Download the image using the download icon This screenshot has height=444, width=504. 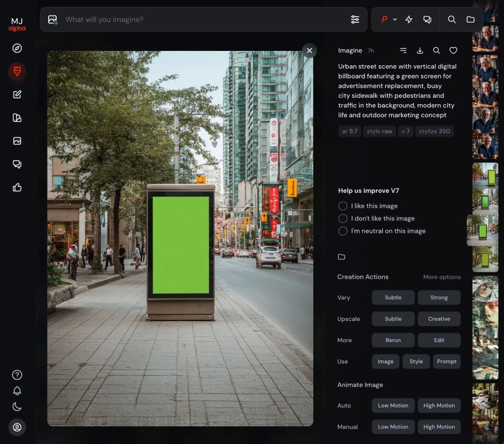420,51
